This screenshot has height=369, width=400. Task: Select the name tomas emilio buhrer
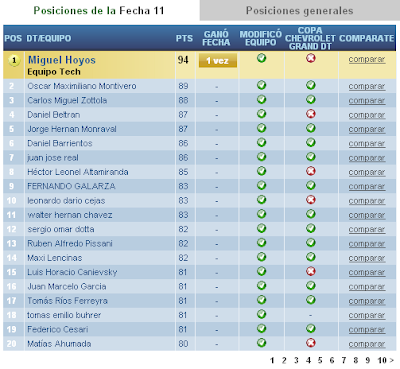[x=64, y=315]
